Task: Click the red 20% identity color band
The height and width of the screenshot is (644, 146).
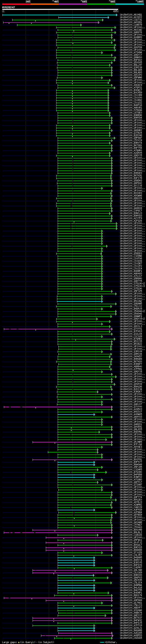Action: [16, 4]
